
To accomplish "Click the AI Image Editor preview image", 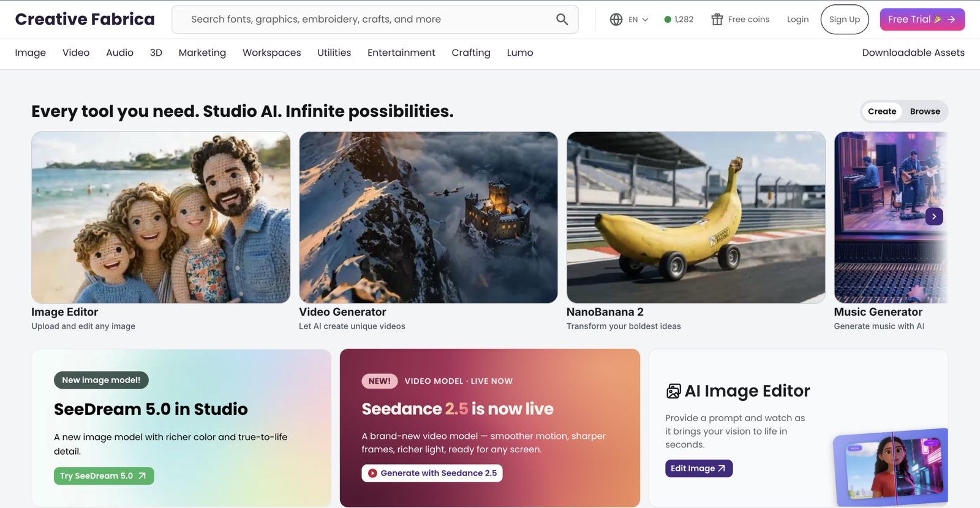I will [x=891, y=467].
